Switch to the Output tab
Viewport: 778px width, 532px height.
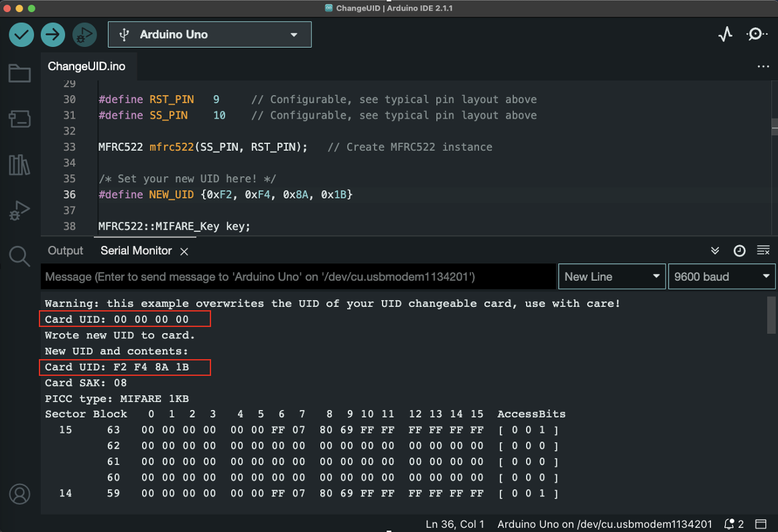[66, 251]
